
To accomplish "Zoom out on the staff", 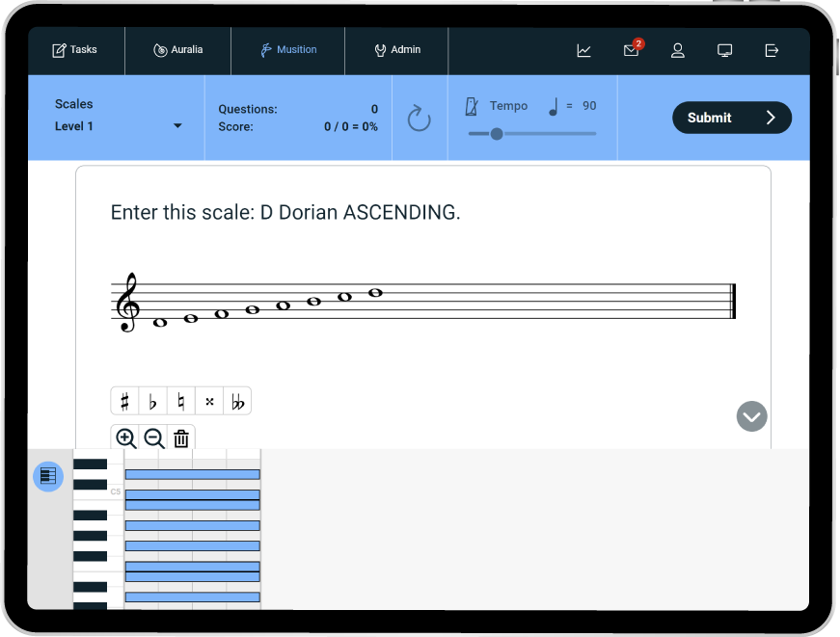I will coord(153,438).
